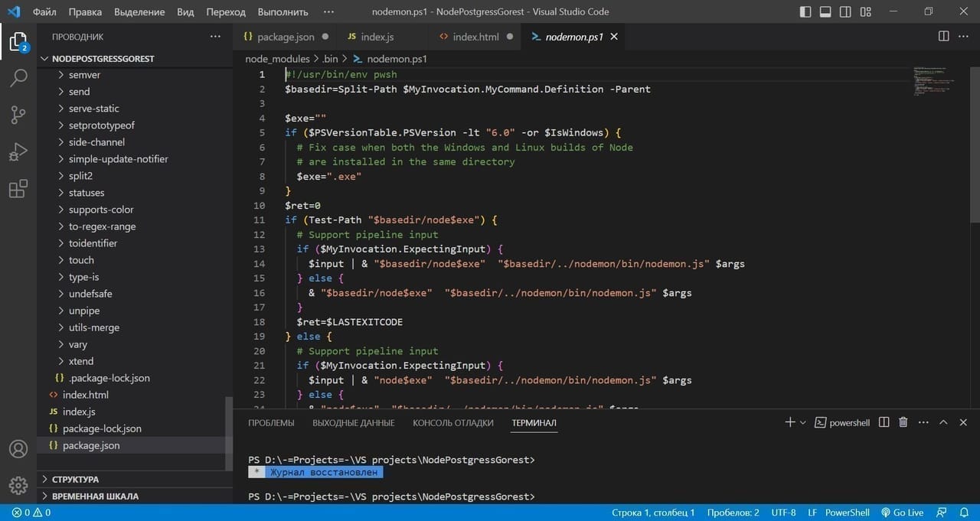This screenshot has height=521, width=980.
Task: Expand the СТРУКТУРА section
Action: click(x=75, y=479)
